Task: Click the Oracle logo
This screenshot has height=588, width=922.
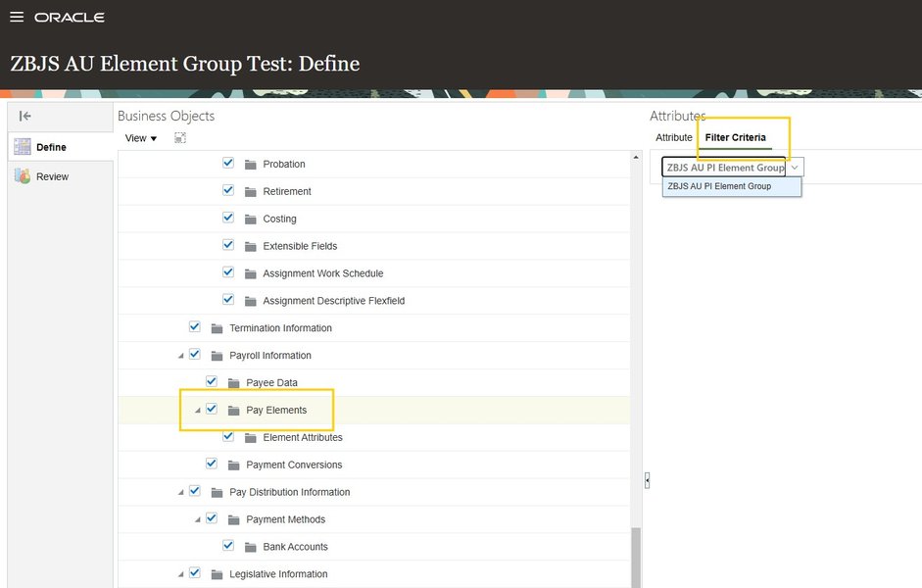Action: [x=70, y=18]
